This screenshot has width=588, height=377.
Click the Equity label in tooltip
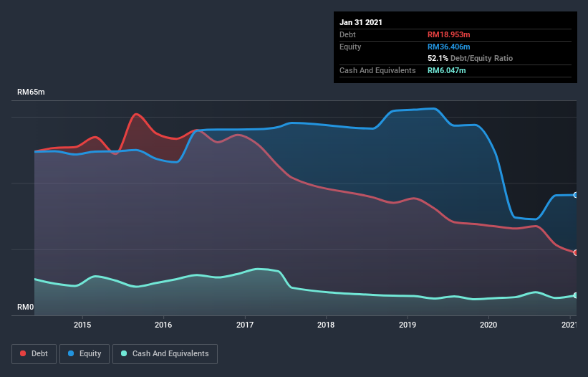pyautogui.click(x=350, y=47)
